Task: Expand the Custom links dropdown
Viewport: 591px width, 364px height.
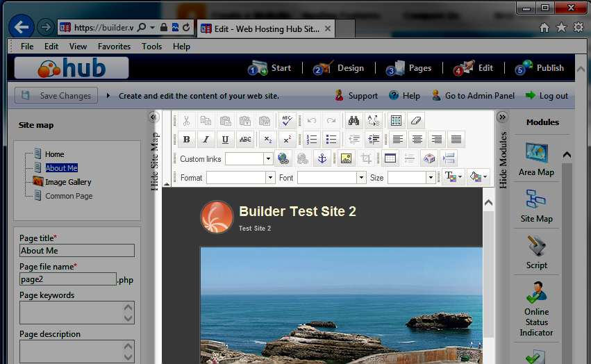Action: [x=268, y=159]
